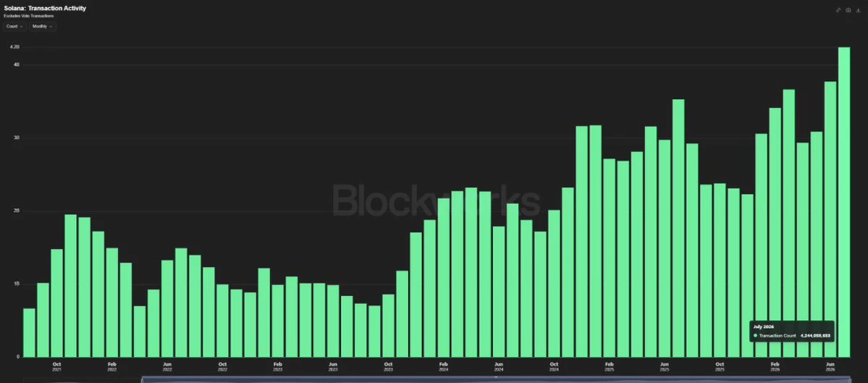Select the bar above the Oct 2025 label
This screenshot has height=383, width=868.
tap(720, 270)
